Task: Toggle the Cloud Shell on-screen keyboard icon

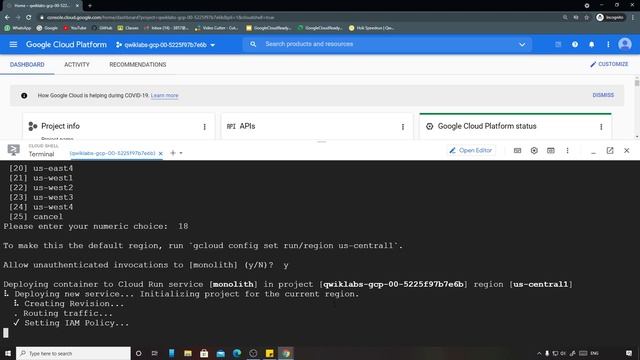Action: coord(517,151)
